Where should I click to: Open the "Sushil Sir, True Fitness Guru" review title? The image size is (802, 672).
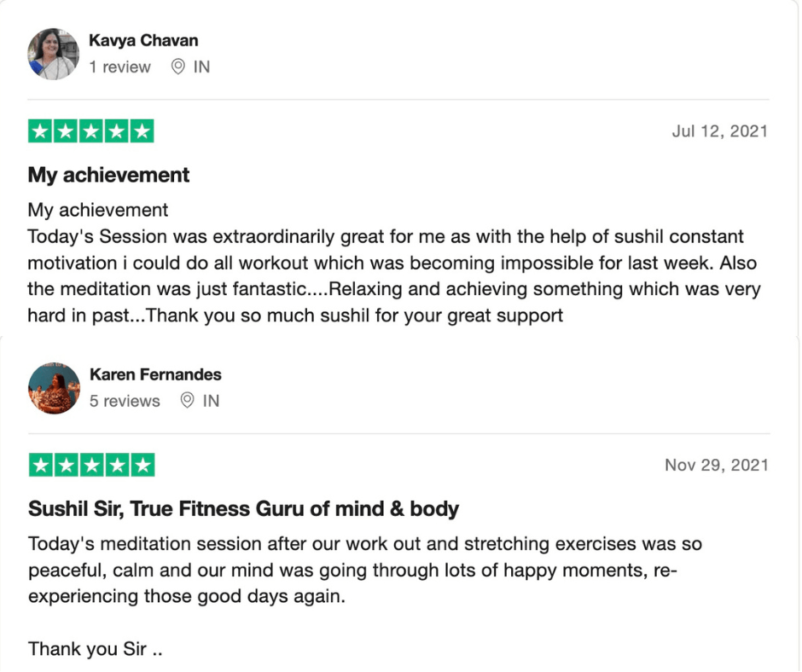coord(243,509)
